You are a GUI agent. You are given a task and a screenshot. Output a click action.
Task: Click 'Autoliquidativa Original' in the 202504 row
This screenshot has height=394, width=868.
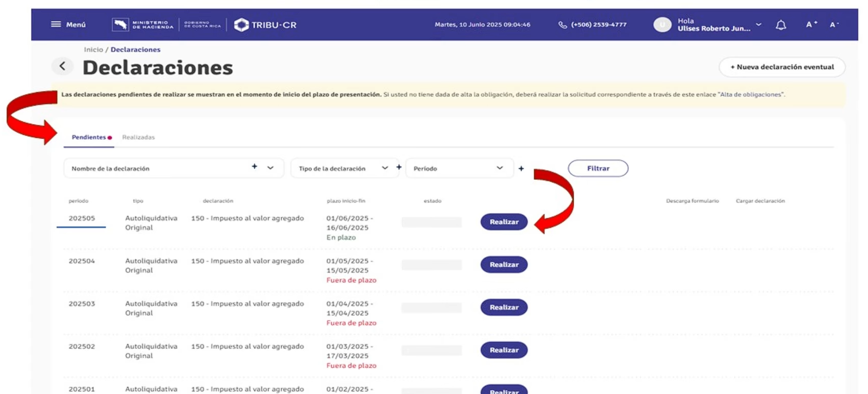[151, 265]
